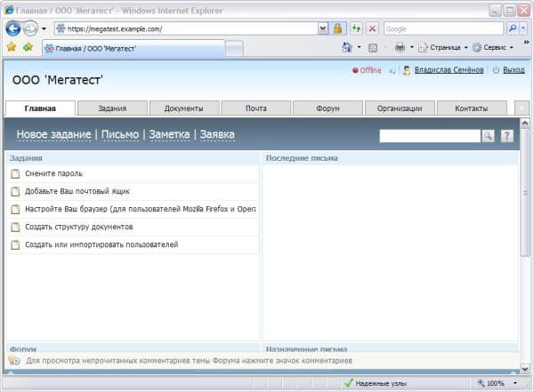Open the Почта tab
Screen dimensions: 534x392
coord(256,108)
